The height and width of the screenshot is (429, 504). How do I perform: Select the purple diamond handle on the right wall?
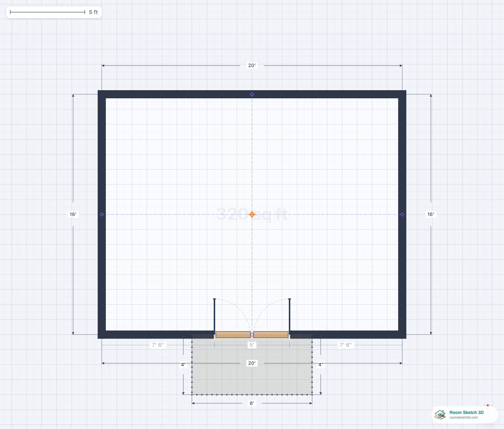402,214
